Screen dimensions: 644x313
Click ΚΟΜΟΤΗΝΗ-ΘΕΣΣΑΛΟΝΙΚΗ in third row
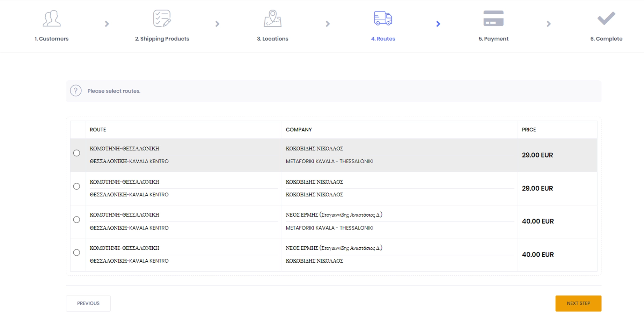(x=124, y=215)
